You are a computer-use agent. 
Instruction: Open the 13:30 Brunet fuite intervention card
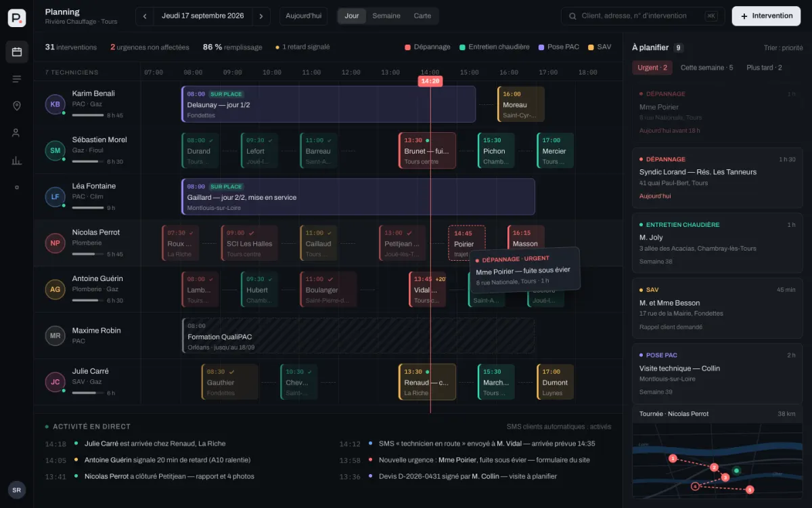click(x=427, y=150)
